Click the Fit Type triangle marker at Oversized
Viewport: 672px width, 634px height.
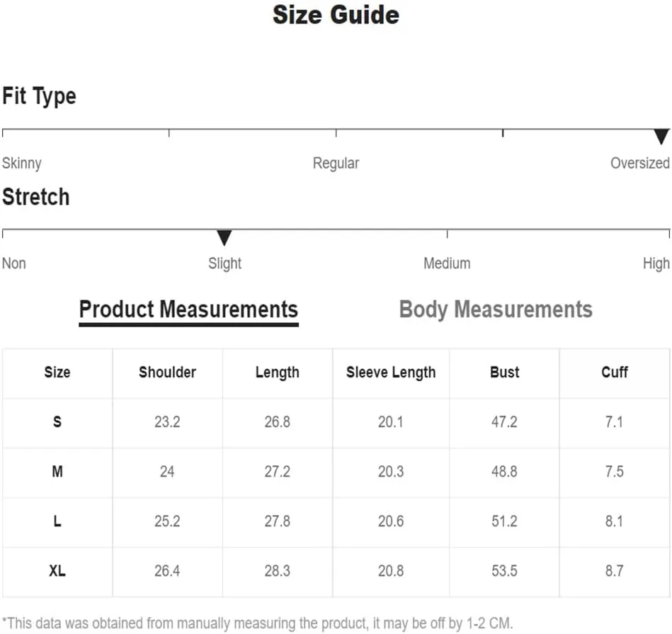click(x=661, y=137)
